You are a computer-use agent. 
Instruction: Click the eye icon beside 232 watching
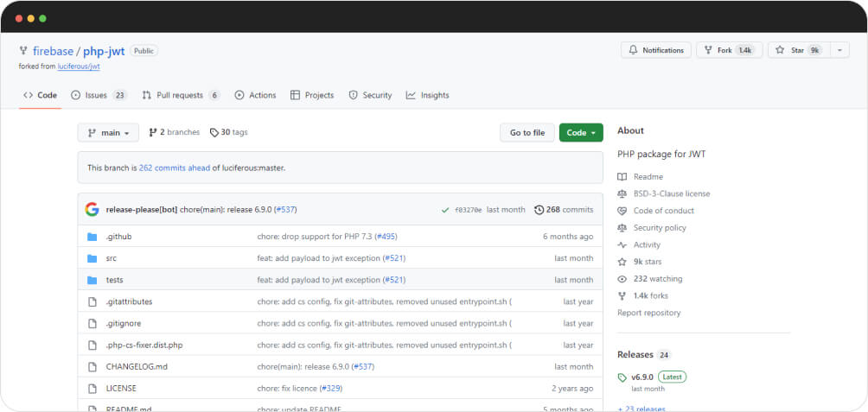point(622,279)
